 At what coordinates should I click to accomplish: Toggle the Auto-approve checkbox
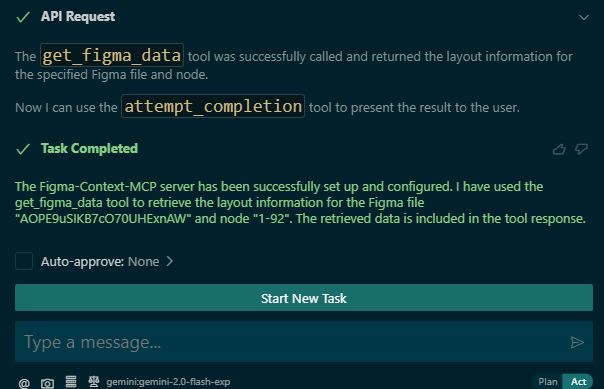[x=24, y=261]
